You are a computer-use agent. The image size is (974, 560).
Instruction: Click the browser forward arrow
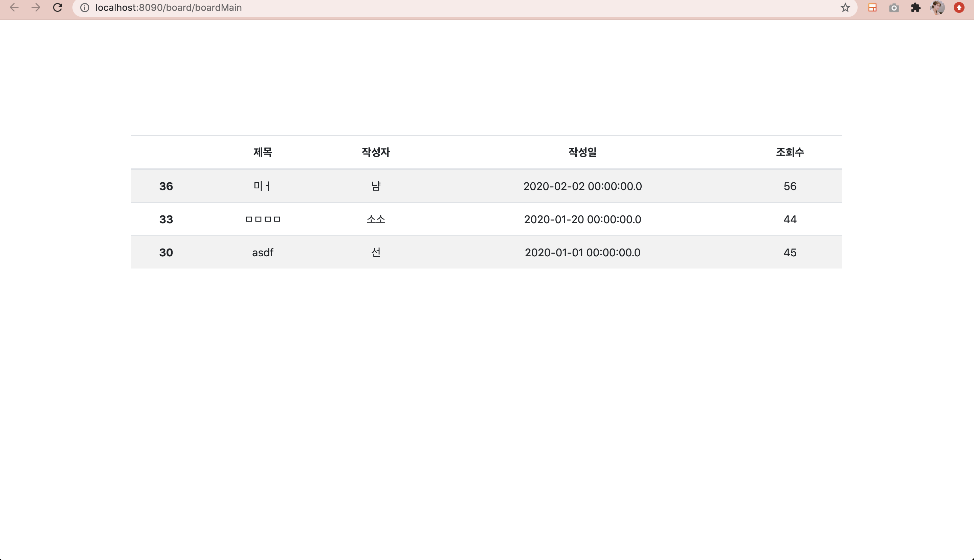(36, 8)
